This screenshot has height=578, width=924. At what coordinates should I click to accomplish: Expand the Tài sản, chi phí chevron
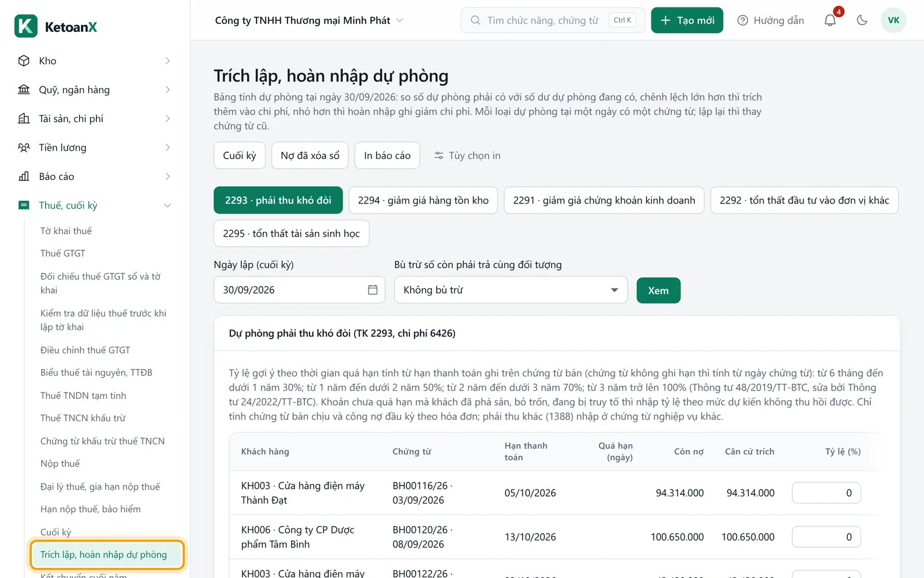tap(167, 118)
